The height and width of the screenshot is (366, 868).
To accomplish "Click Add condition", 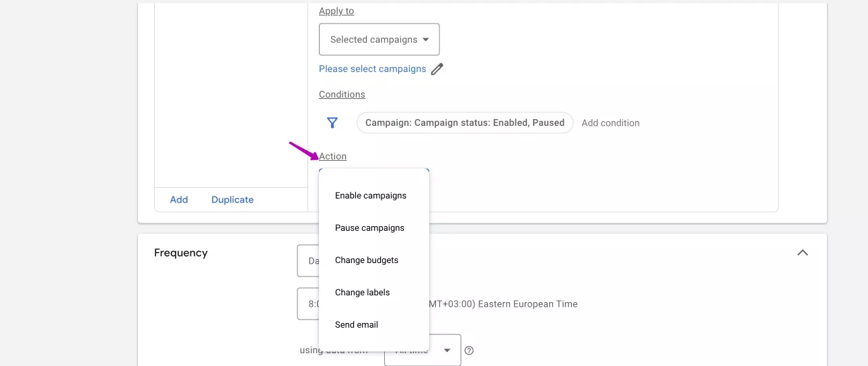I will point(610,123).
